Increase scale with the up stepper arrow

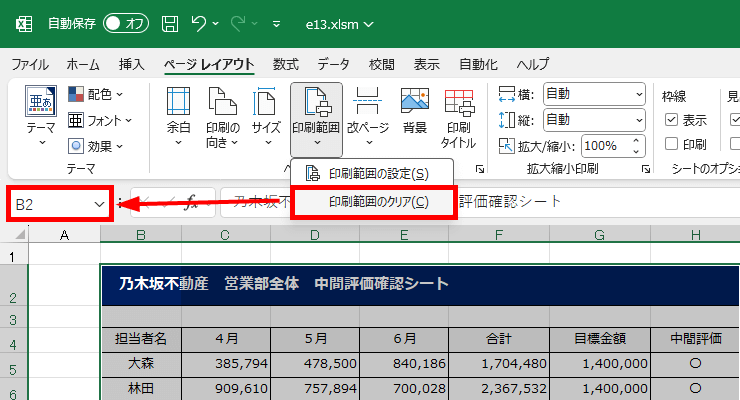click(637, 141)
